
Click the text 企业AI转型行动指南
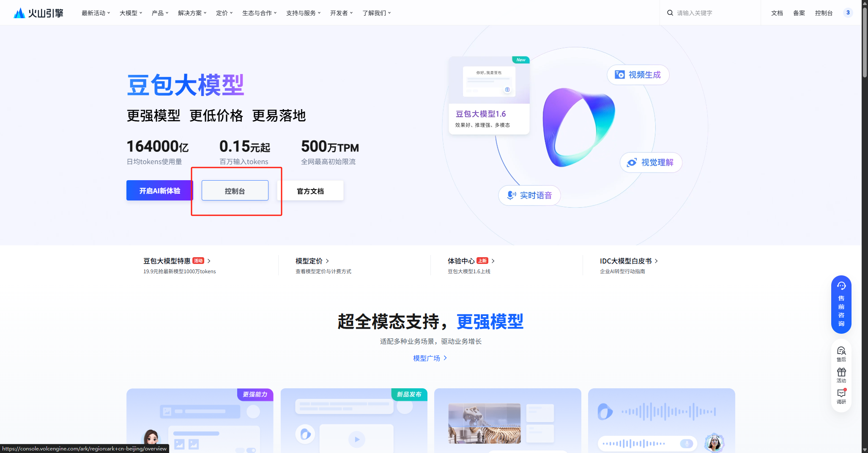(x=622, y=272)
